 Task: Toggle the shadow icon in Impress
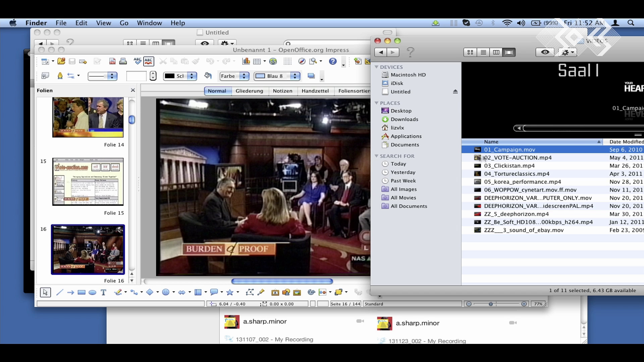tap(311, 76)
